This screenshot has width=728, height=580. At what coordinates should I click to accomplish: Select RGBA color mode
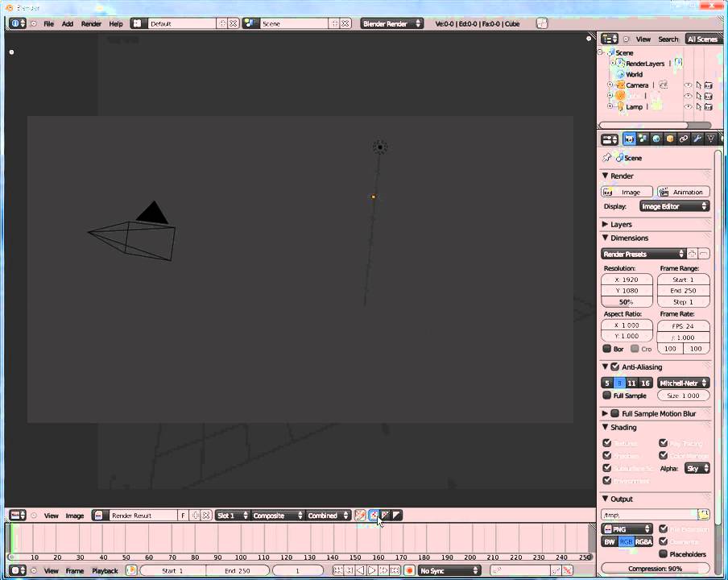(643, 541)
